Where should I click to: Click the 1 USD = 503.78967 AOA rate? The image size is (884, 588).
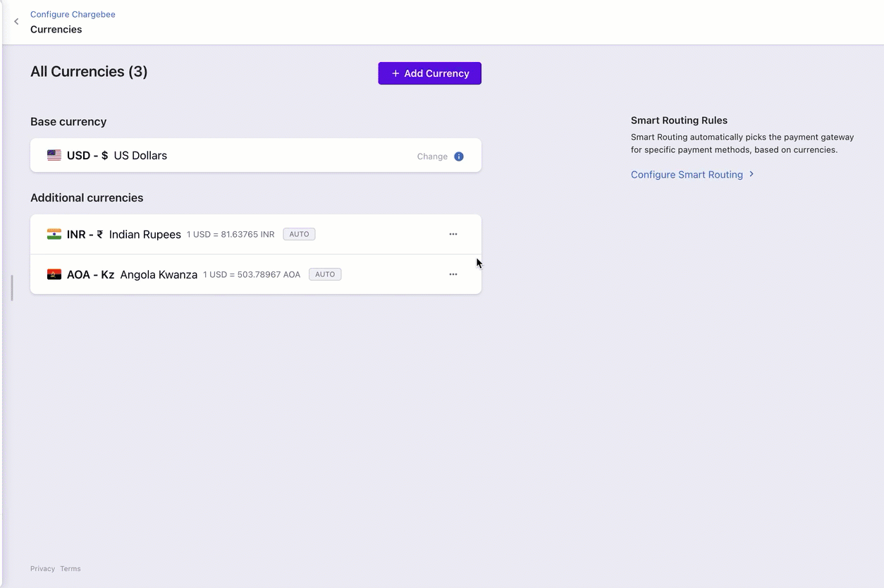252,275
